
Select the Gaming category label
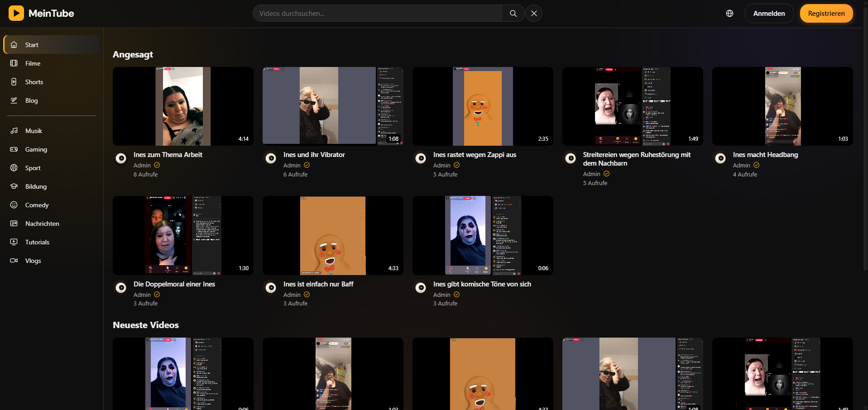(x=36, y=149)
